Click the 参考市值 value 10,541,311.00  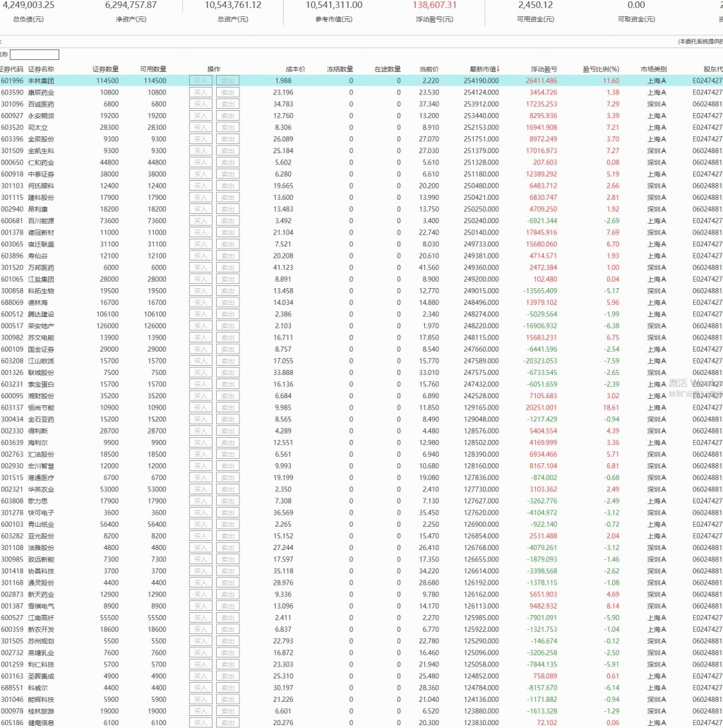pos(334,5)
